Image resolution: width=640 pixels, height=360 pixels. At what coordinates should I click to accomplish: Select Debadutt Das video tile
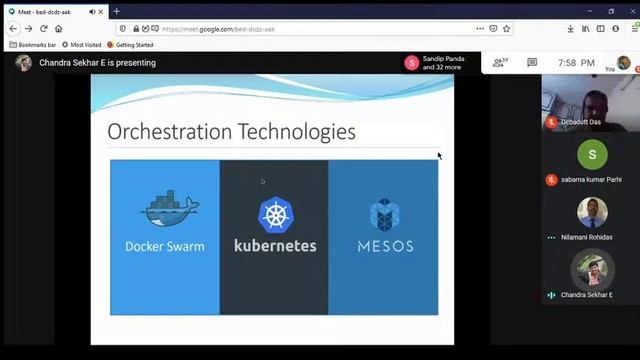[x=591, y=102]
